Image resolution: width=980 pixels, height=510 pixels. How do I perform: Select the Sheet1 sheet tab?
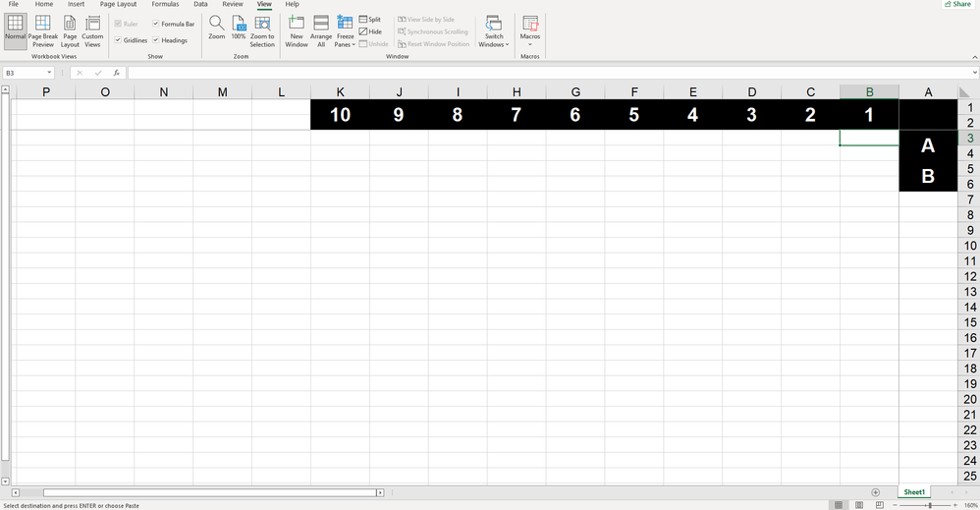click(x=914, y=492)
